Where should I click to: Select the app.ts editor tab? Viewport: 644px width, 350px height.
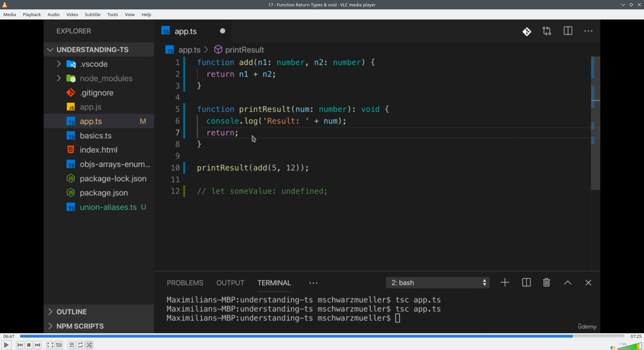(x=193, y=31)
